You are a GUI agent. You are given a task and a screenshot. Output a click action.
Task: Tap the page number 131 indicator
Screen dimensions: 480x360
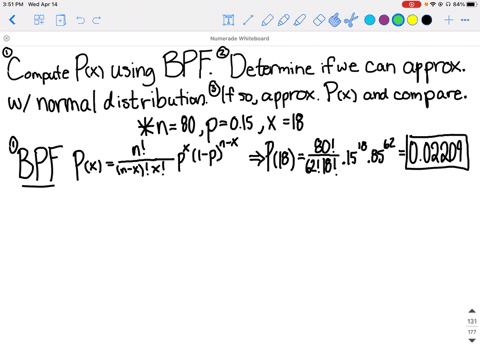[x=472, y=321]
